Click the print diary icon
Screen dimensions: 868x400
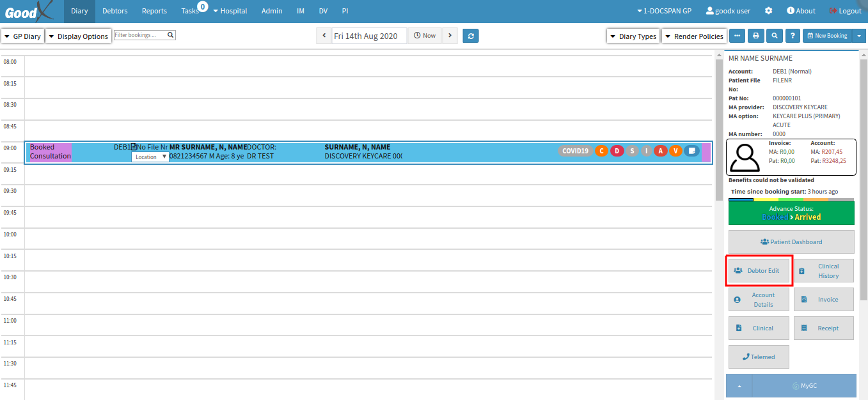(x=755, y=36)
